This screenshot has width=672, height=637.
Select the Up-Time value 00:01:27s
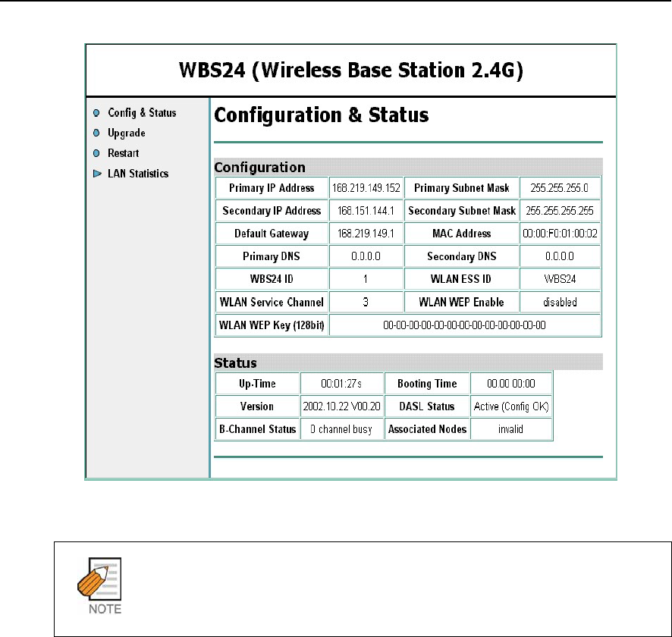click(x=341, y=384)
